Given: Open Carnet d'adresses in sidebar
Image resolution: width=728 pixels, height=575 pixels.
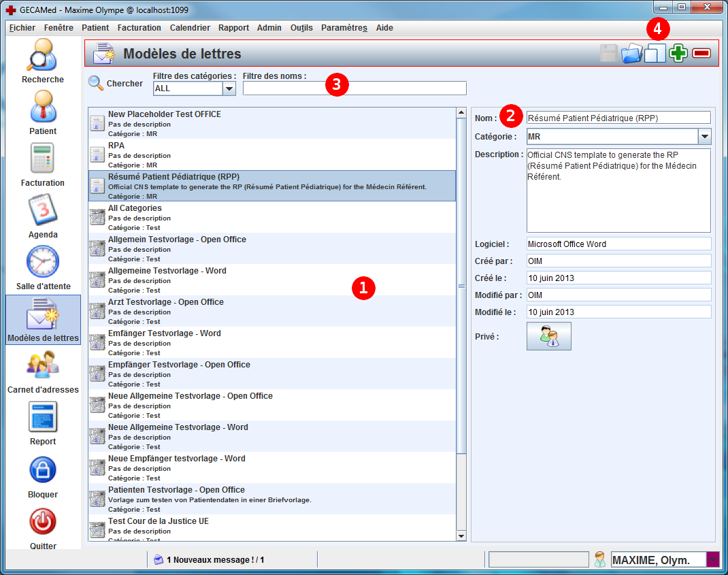Looking at the screenshot, I should point(42,366).
